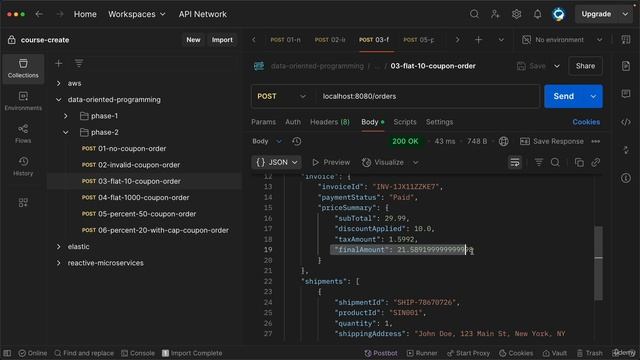This screenshot has width=640, height=360.
Task: Collapse the data-oriented-programming collection
Action: coord(59,100)
